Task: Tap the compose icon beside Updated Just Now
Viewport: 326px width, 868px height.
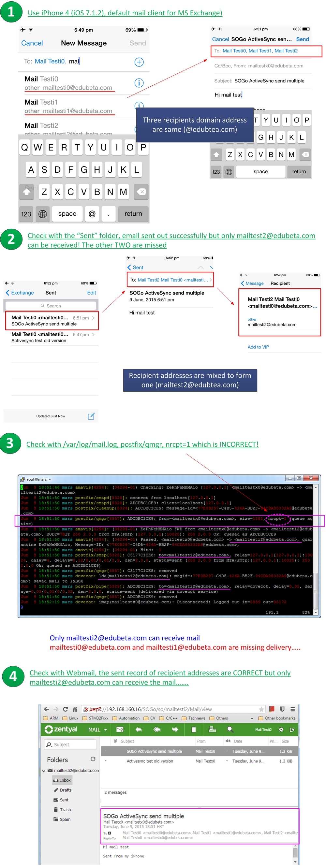Action: point(91,416)
